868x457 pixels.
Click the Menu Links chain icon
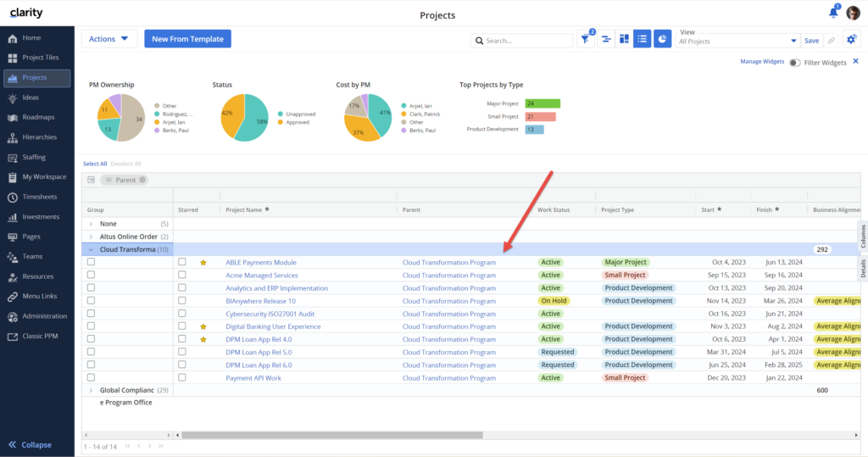tap(12, 297)
